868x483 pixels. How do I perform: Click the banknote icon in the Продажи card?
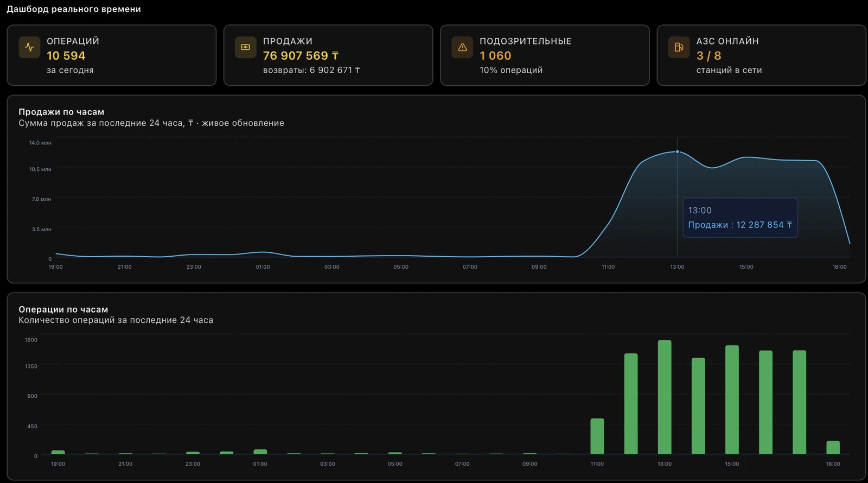pyautogui.click(x=245, y=47)
